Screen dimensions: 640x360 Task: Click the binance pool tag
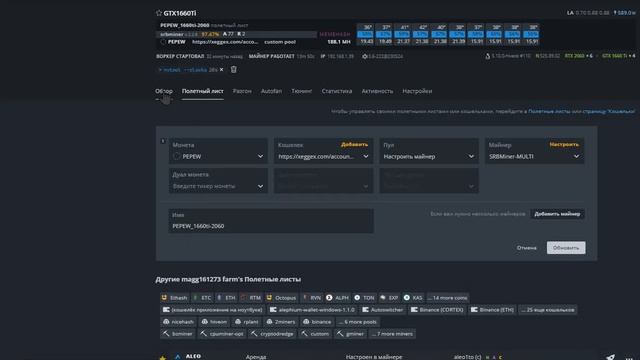tap(317, 322)
